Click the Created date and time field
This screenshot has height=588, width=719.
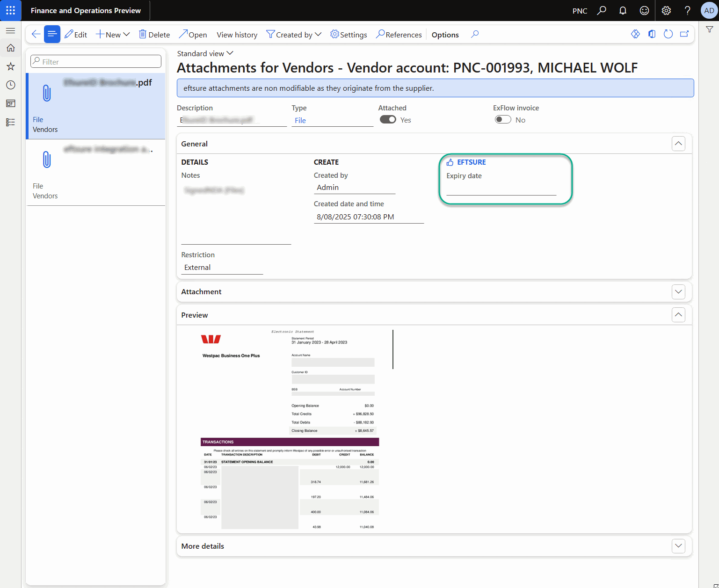point(369,217)
